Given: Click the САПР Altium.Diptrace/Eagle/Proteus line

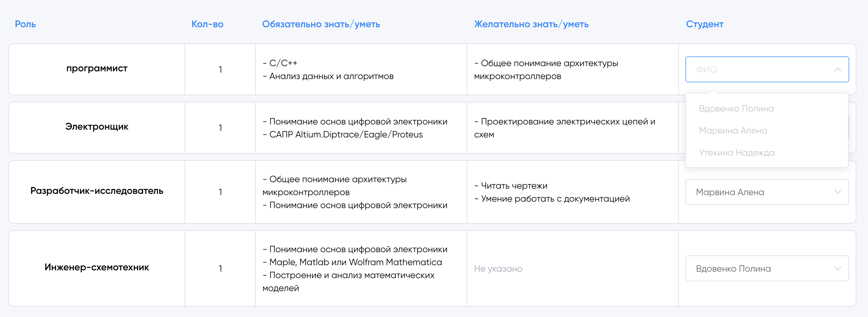Looking at the screenshot, I should pos(342,135).
